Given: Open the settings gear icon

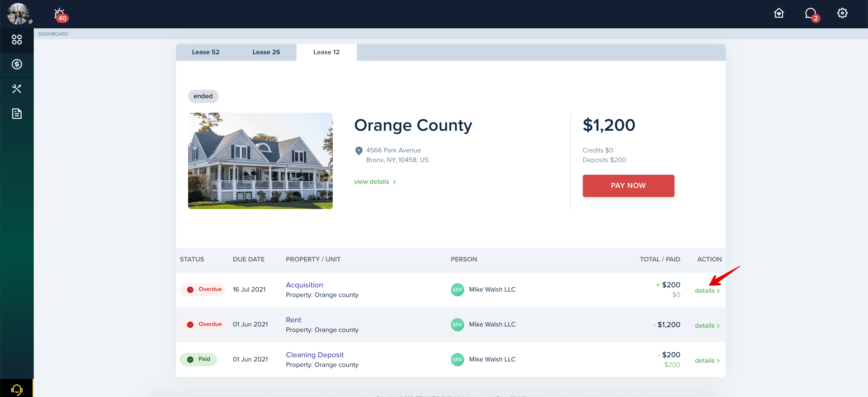Looking at the screenshot, I should coord(842,13).
